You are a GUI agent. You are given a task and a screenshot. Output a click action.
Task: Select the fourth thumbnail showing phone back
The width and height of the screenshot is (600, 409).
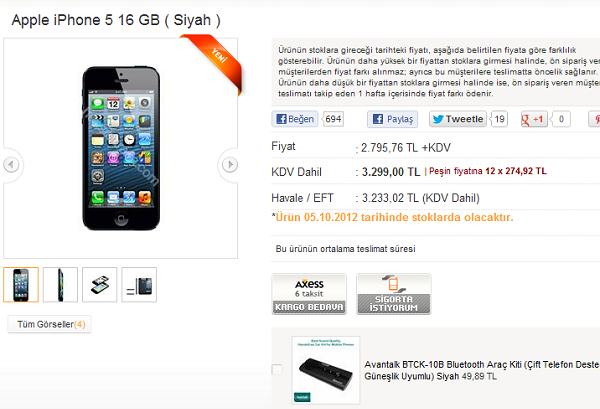[x=139, y=285]
